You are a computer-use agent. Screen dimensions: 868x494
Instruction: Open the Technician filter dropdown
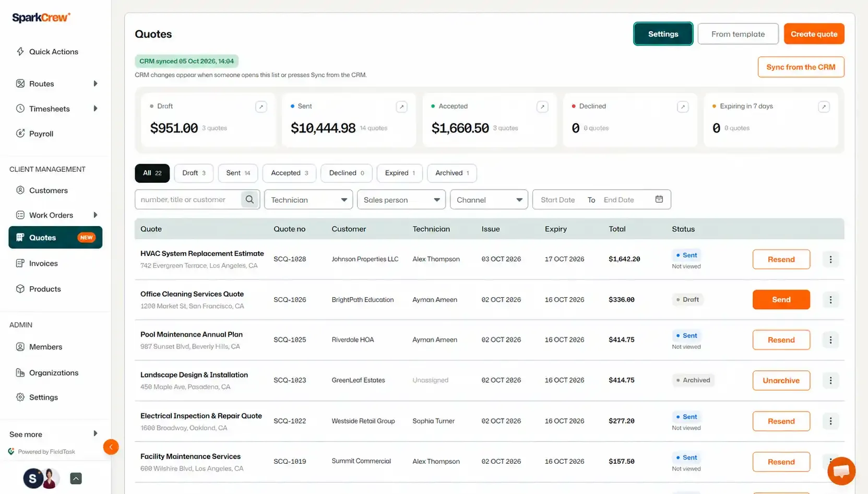(308, 199)
